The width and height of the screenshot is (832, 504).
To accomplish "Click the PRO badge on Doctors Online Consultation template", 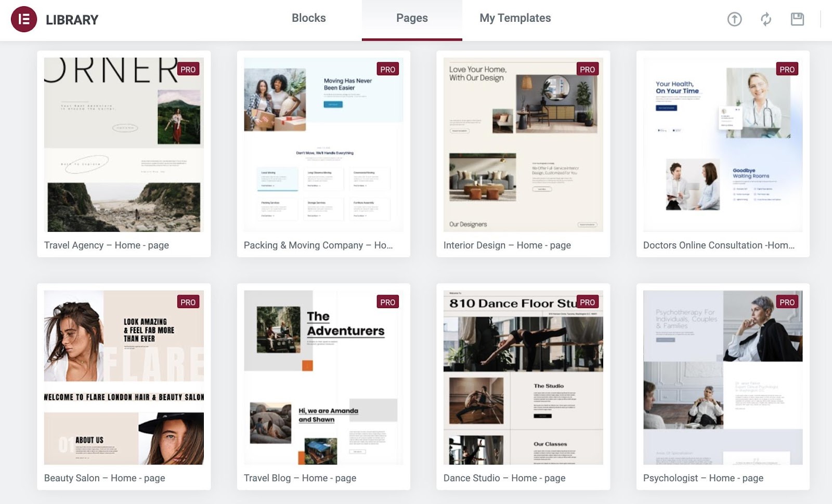I will (x=787, y=69).
